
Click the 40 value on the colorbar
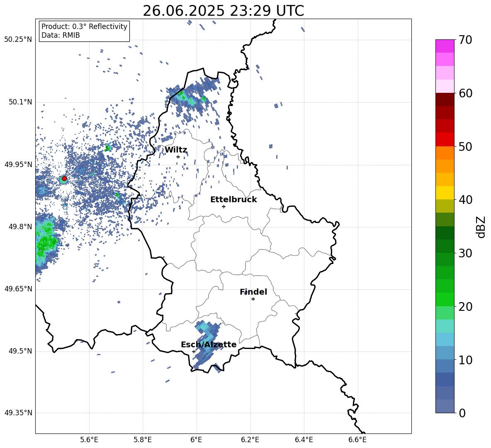(465, 200)
